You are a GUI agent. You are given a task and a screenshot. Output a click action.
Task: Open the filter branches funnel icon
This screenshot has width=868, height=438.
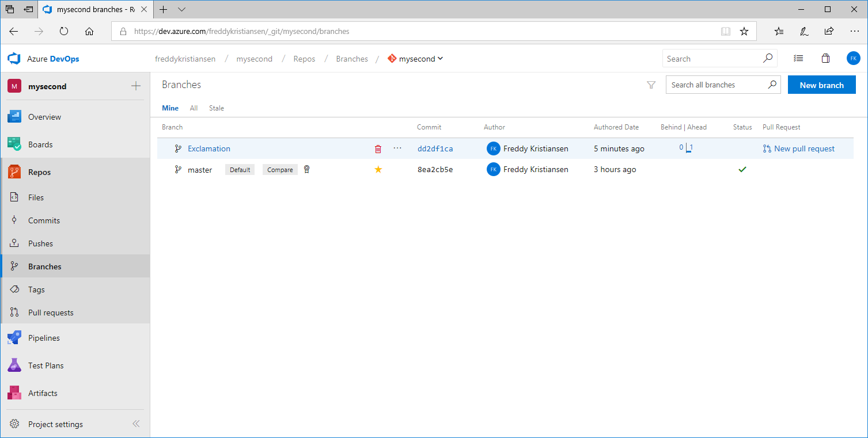tap(651, 85)
